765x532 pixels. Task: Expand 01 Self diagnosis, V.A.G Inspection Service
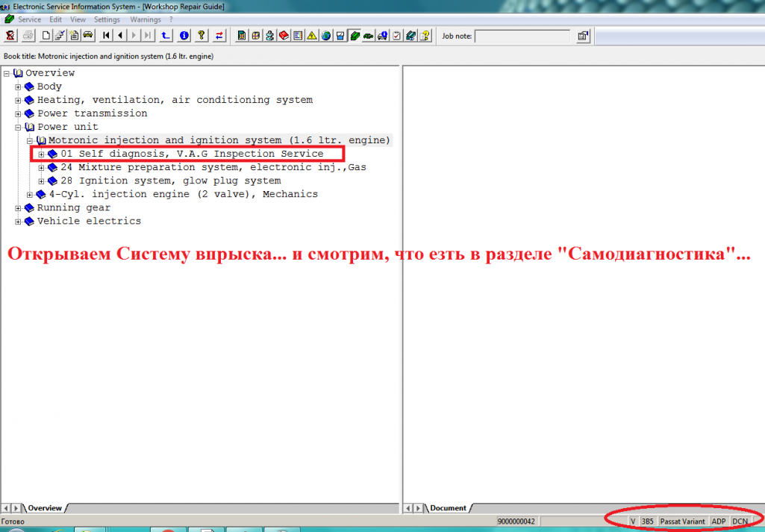(x=42, y=154)
